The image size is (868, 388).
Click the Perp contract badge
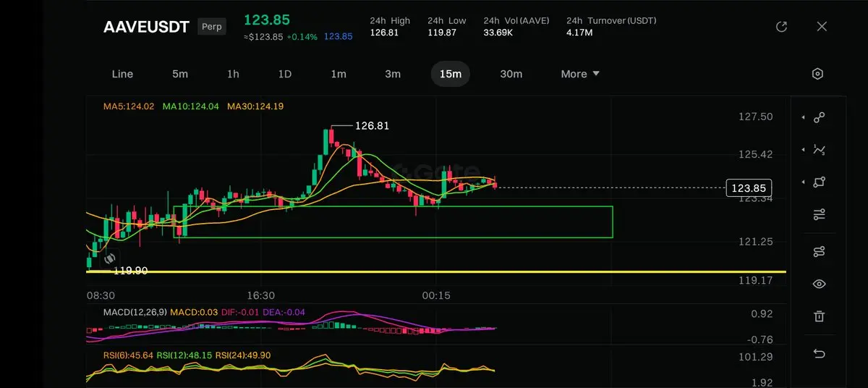click(x=212, y=27)
